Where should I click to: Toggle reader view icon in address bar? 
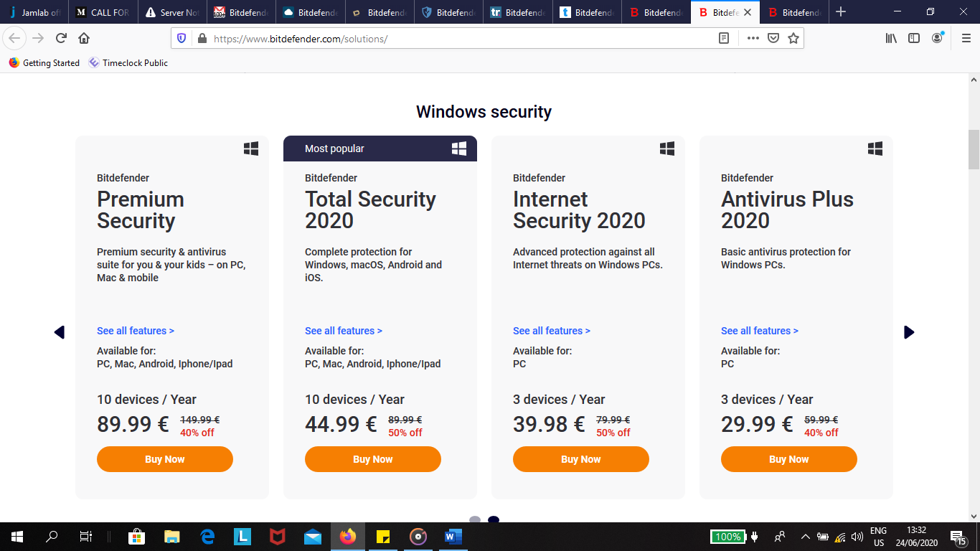pyautogui.click(x=724, y=38)
